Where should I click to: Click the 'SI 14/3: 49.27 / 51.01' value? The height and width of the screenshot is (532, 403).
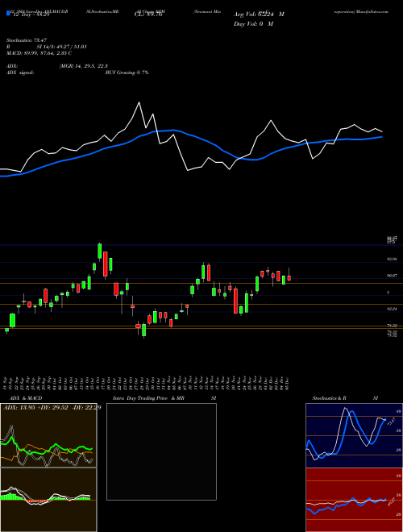[62, 47]
